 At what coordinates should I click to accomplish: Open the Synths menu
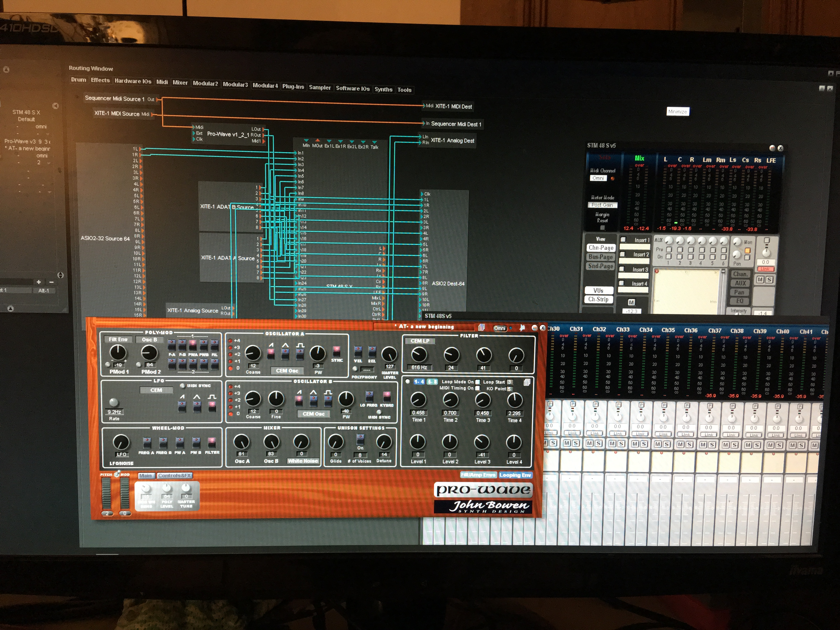(384, 90)
